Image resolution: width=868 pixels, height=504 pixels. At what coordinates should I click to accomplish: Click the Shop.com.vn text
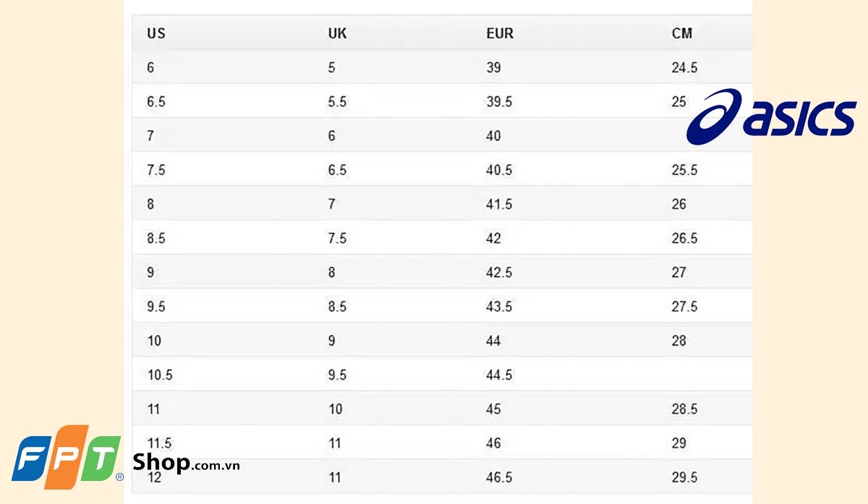click(186, 463)
